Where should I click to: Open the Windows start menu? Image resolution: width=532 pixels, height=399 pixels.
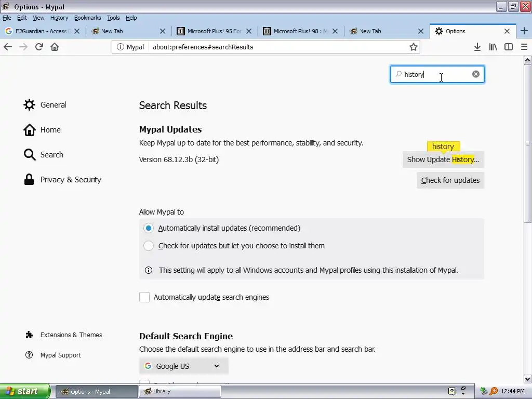(25, 391)
